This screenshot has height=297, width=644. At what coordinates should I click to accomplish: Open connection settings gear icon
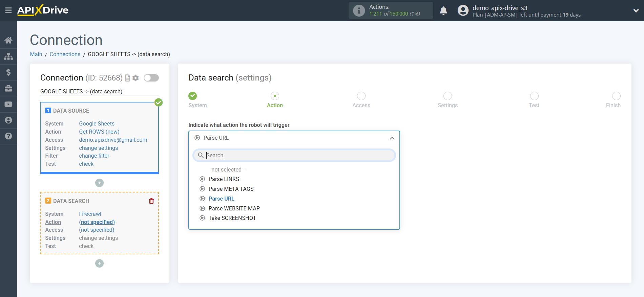136,78
